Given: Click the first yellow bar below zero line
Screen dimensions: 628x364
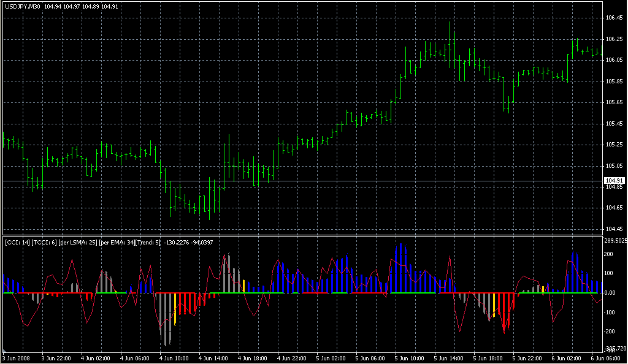Looking at the screenshot, I should (x=175, y=309).
